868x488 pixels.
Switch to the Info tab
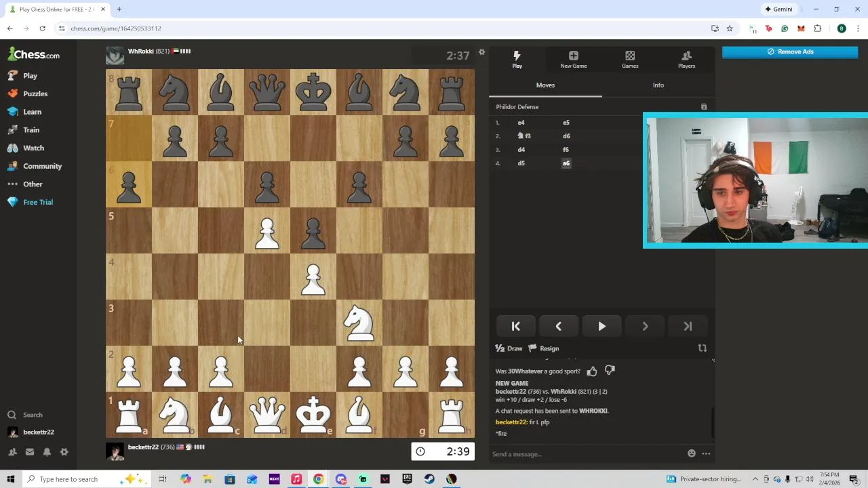click(x=658, y=85)
